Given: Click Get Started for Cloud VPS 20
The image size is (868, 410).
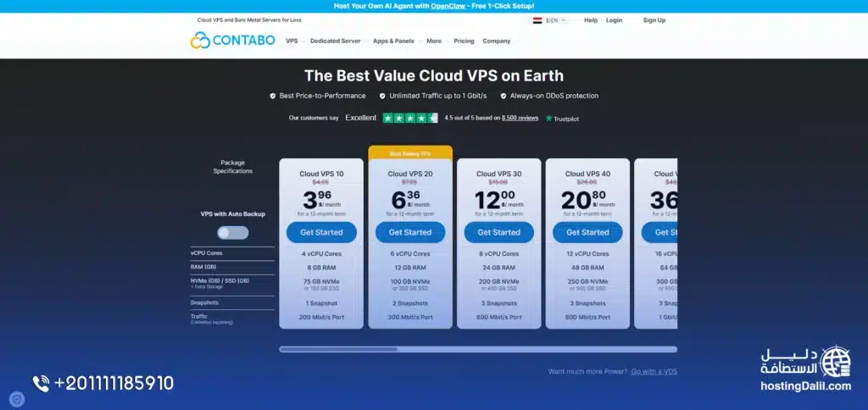Looking at the screenshot, I should [410, 232].
